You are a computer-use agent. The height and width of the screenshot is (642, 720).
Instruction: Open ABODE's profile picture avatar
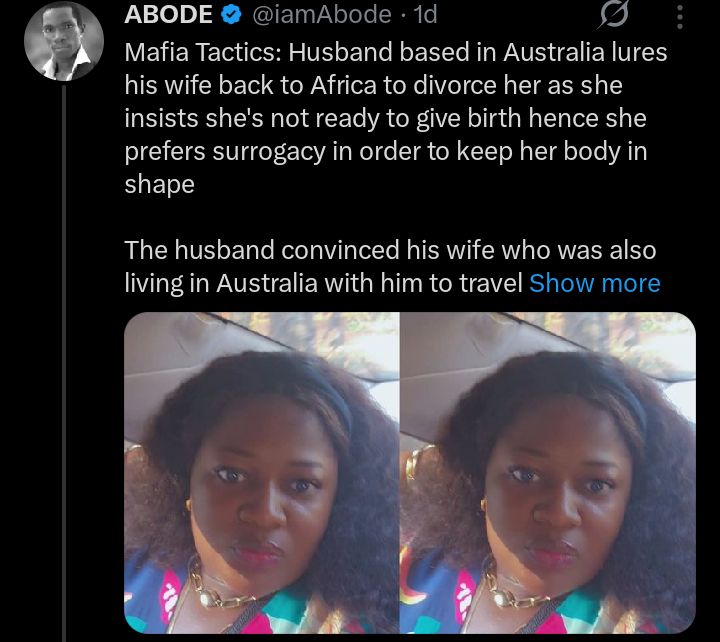pos(64,41)
